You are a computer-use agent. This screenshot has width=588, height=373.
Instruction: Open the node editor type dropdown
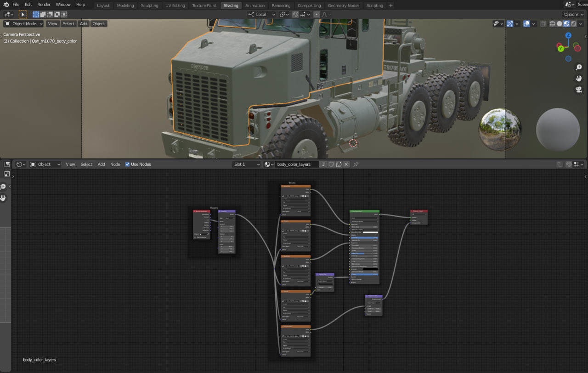point(21,164)
